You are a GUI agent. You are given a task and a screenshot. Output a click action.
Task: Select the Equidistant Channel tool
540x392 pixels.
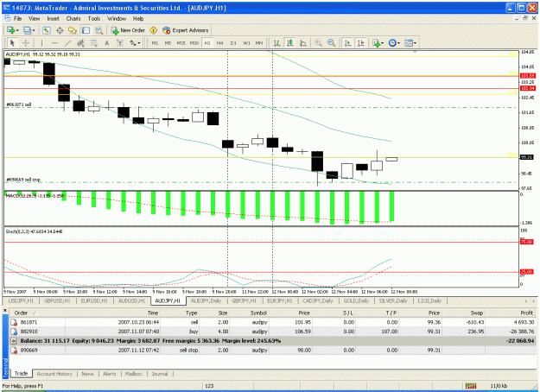pyautogui.click(x=80, y=43)
